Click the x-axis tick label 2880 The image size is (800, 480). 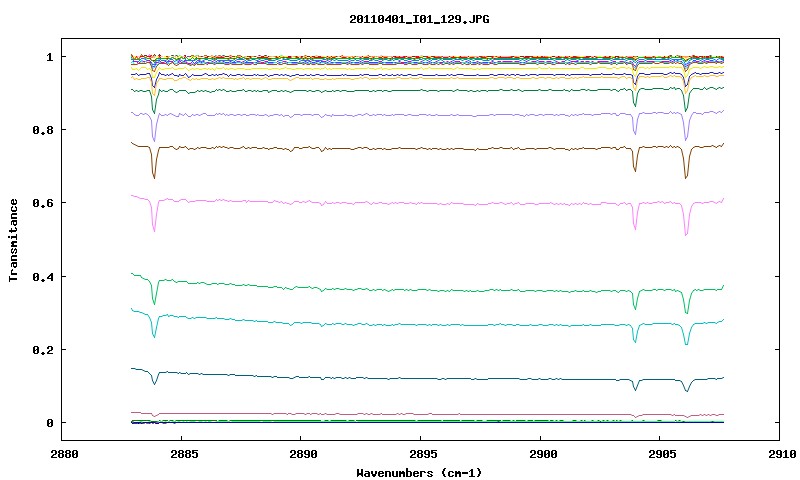pyautogui.click(x=64, y=454)
